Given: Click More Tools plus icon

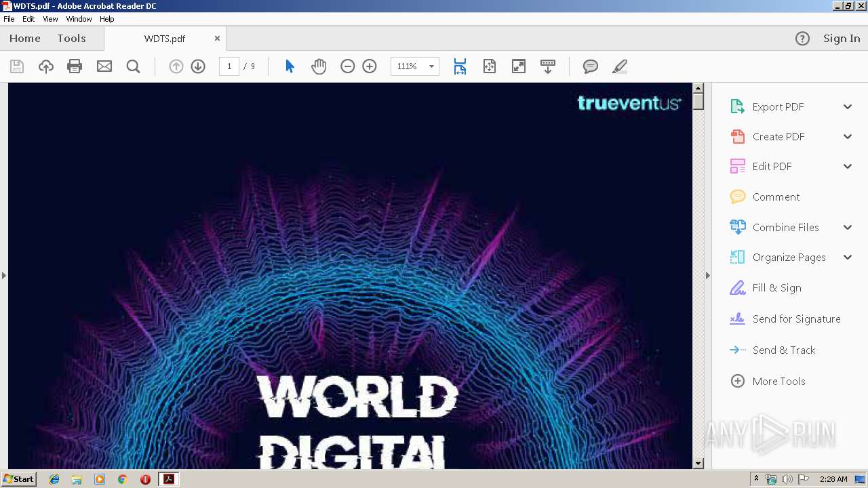Looking at the screenshot, I should click(x=738, y=381).
